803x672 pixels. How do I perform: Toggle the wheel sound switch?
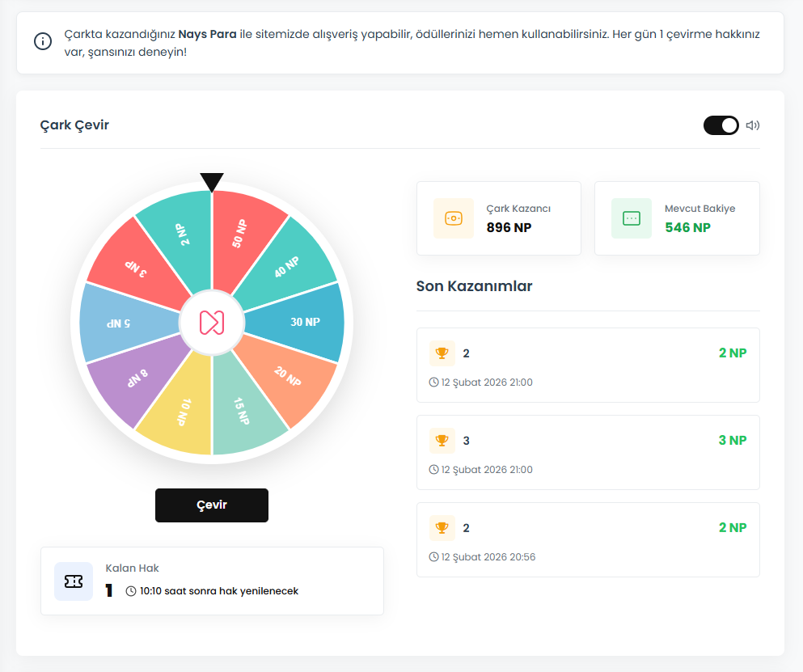click(721, 125)
